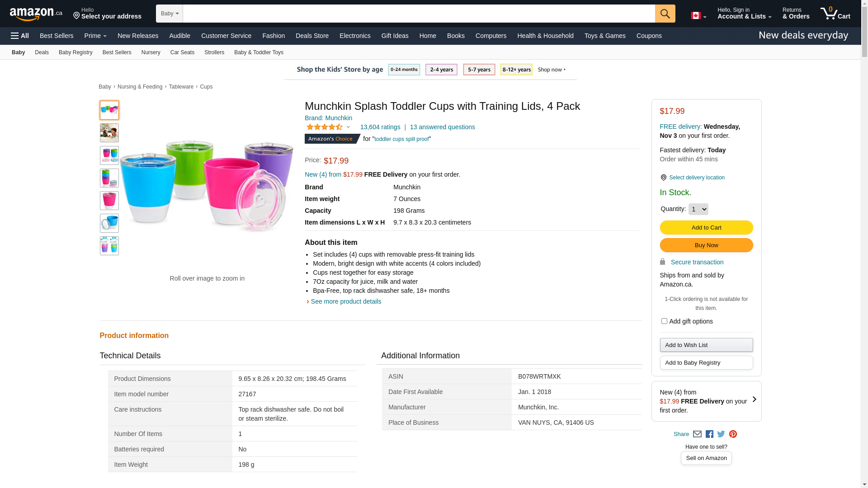Share via the email envelope icon
This screenshot has width=868, height=488.
tap(697, 434)
